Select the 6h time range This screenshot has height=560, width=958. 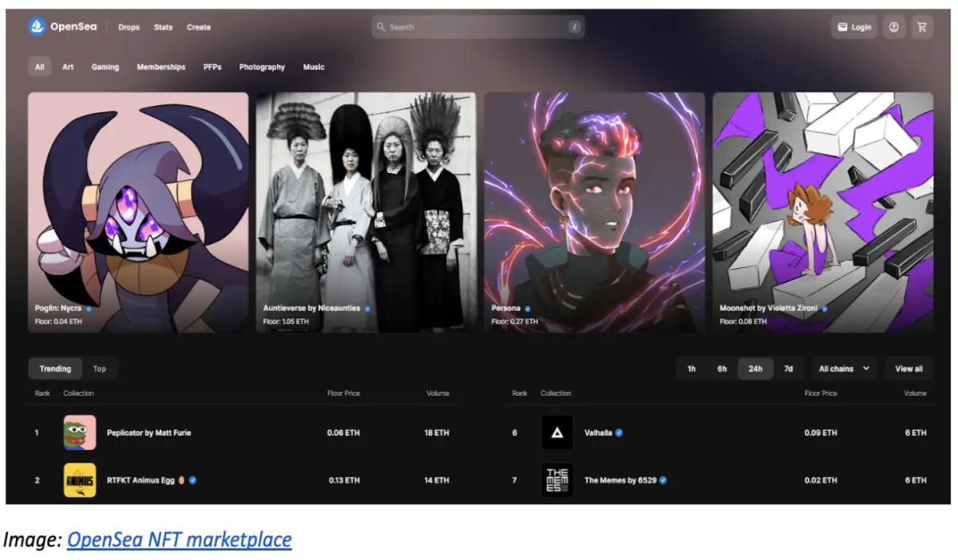(722, 369)
